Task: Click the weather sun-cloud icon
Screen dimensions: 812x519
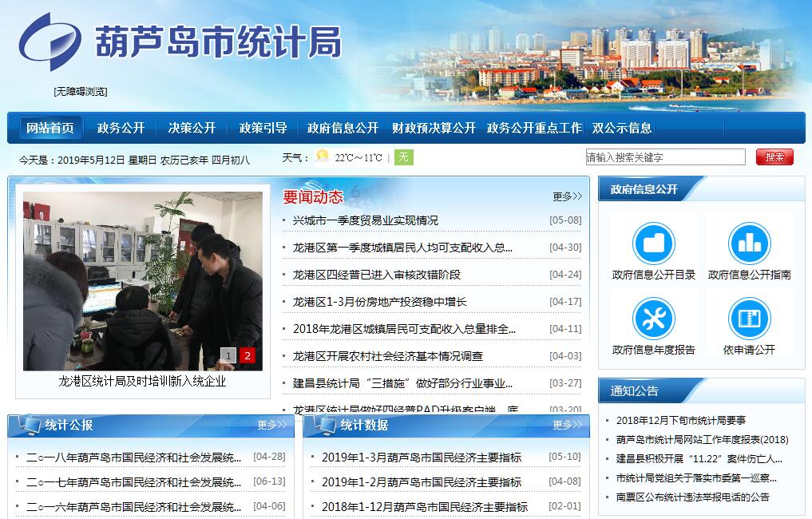Action: tap(322, 156)
